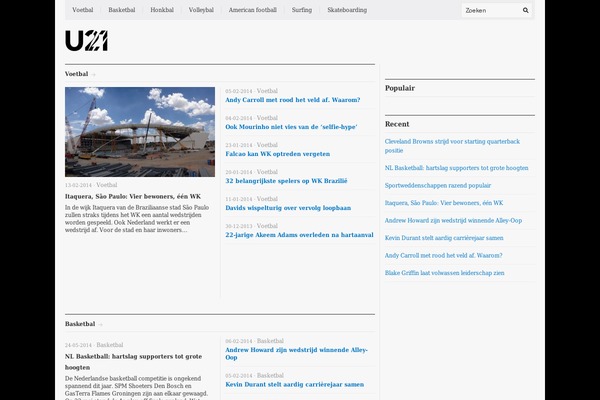Image resolution: width=600 pixels, height=400 pixels.
Task: Click Voetbal category tag dated 05-02-2014
Action: (267, 91)
